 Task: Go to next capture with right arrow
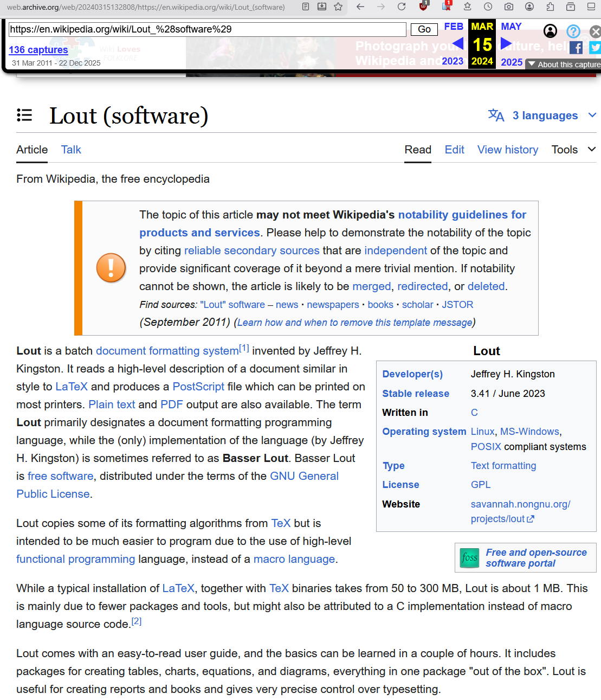[506, 43]
